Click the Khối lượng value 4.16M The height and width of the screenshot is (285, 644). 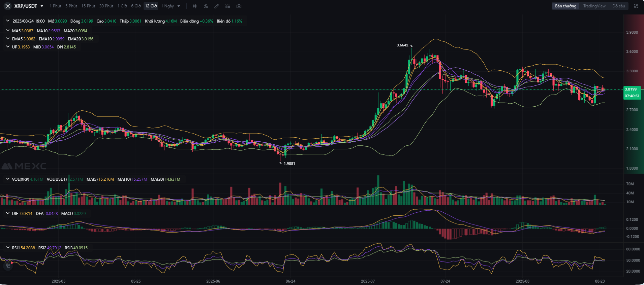(171, 21)
